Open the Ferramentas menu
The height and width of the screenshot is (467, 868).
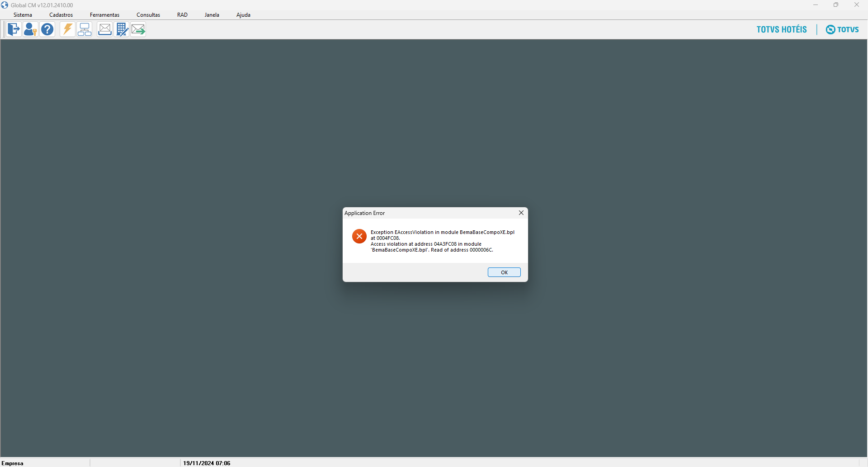[x=104, y=15]
